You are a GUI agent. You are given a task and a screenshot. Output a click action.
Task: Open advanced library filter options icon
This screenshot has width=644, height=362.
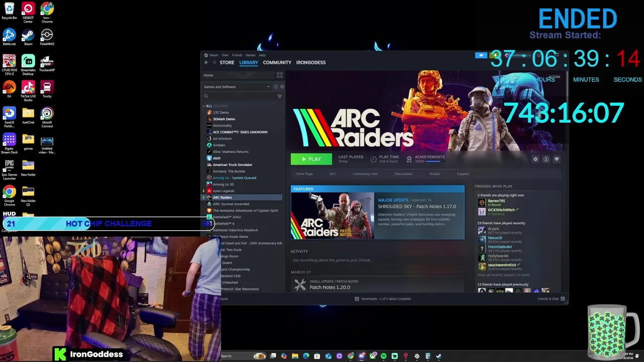280,96
